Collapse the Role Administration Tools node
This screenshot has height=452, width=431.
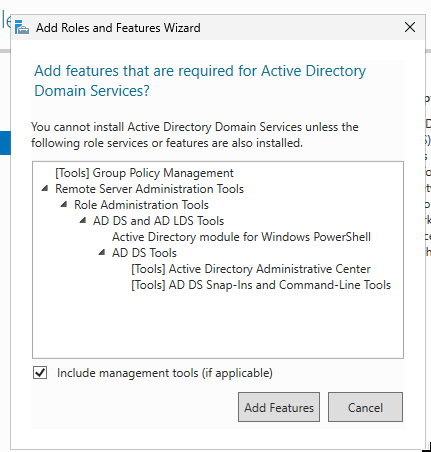[x=64, y=204]
